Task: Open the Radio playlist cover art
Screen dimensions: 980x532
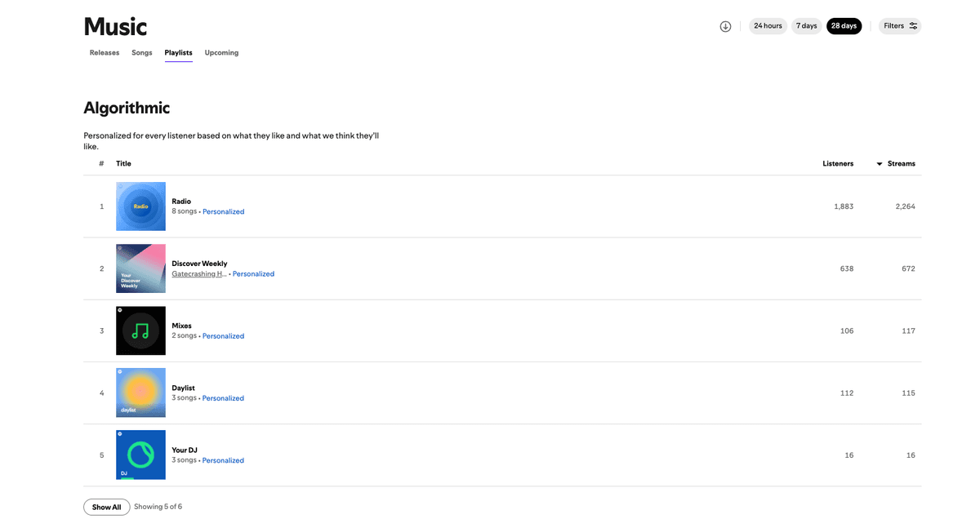Action: [140, 206]
